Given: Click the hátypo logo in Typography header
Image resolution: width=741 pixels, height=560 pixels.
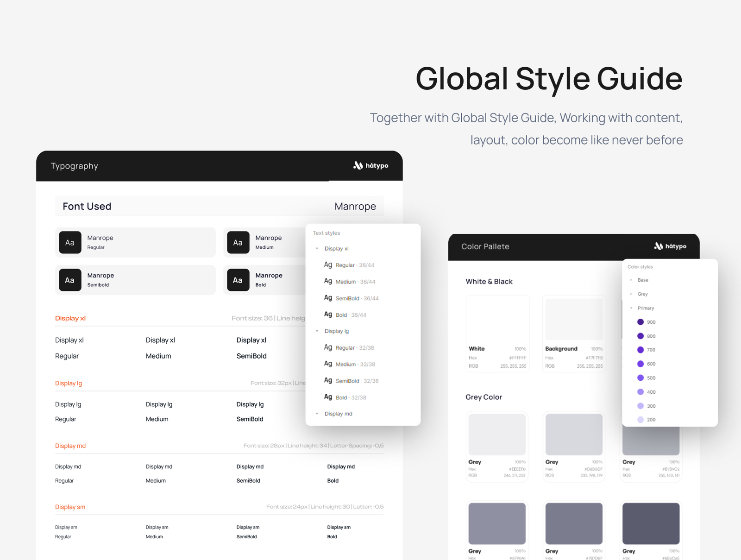Looking at the screenshot, I should tap(370, 165).
